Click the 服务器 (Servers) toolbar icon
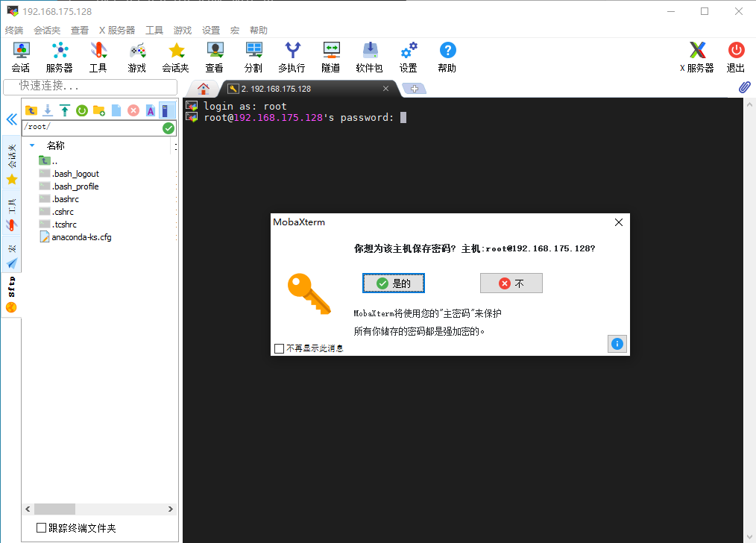756x543 pixels. click(60, 57)
